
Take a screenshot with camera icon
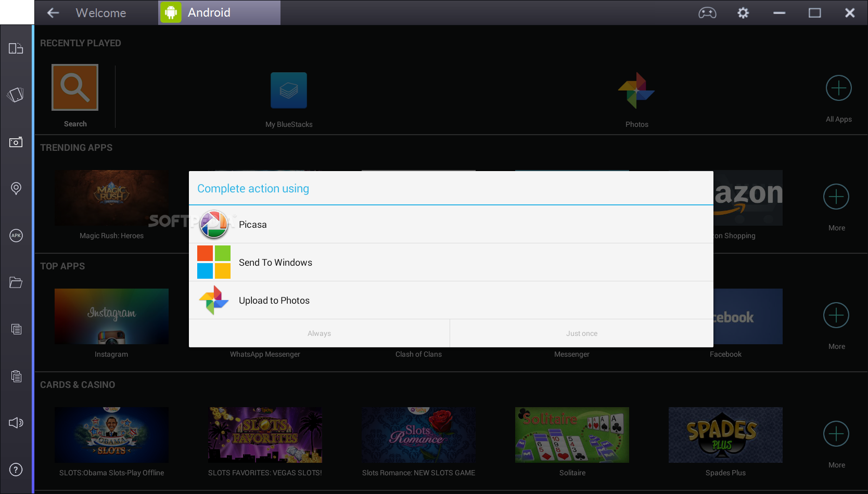[16, 142]
